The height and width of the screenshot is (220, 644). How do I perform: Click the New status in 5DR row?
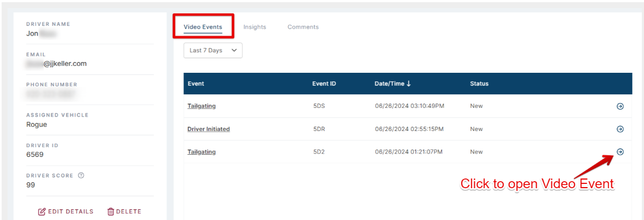pyautogui.click(x=476, y=129)
